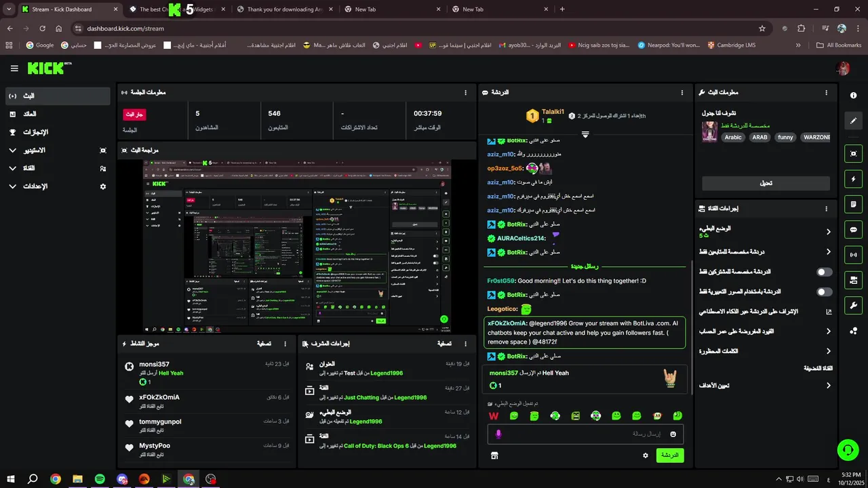
Task: Click the green headset support button
Action: 847,450
